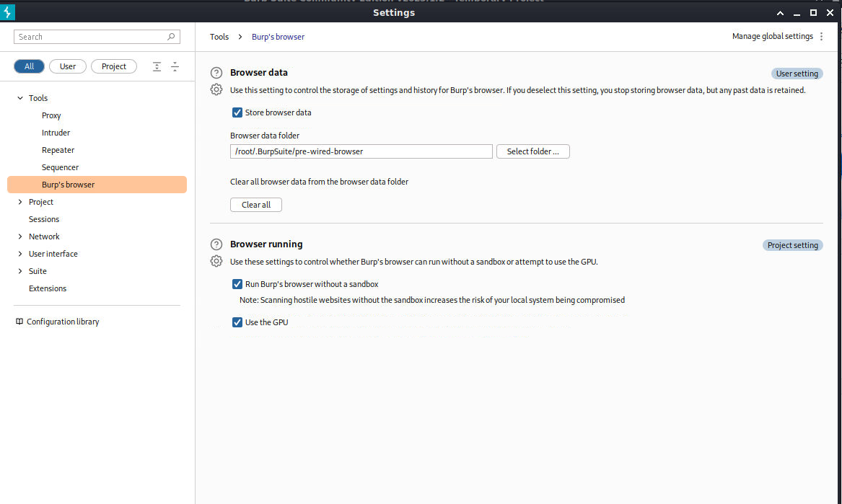Click the Browser data folder label

click(265, 136)
